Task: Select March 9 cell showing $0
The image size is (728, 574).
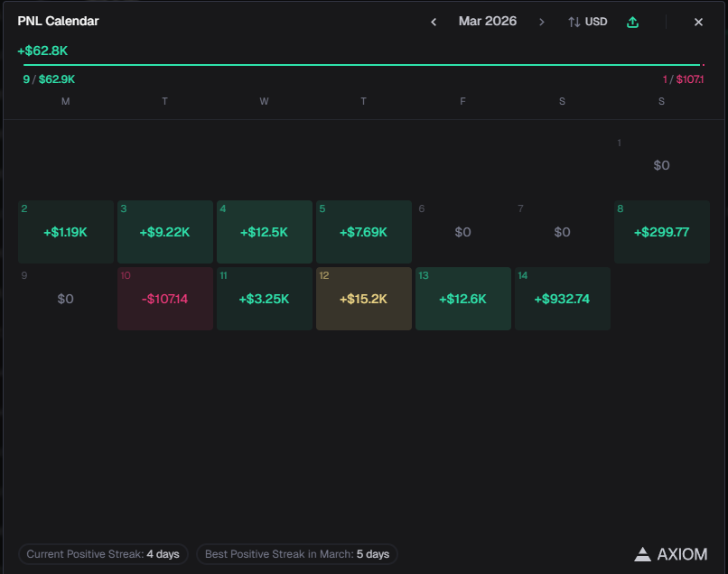Action: coord(65,299)
